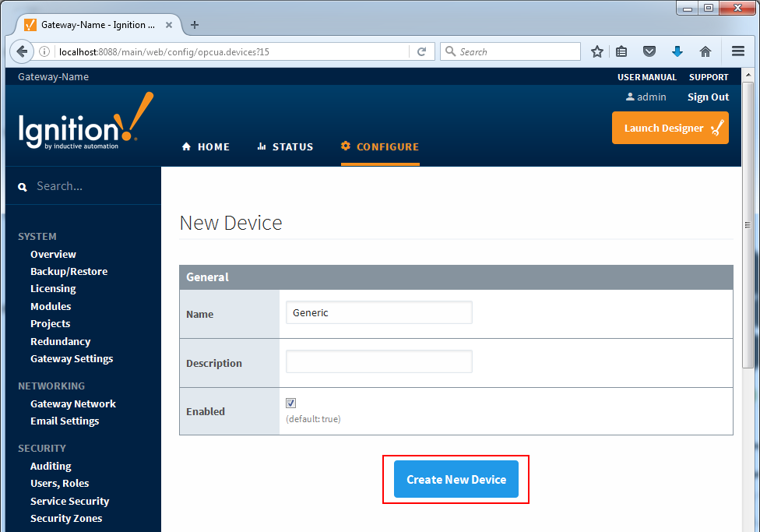Open the downloads arrow icon
The width and height of the screenshot is (760, 532).
click(x=677, y=51)
